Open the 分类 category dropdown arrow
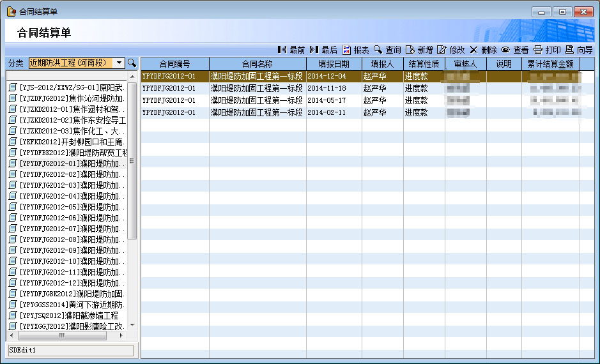The image size is (600, 364). (x=119, y=63)
